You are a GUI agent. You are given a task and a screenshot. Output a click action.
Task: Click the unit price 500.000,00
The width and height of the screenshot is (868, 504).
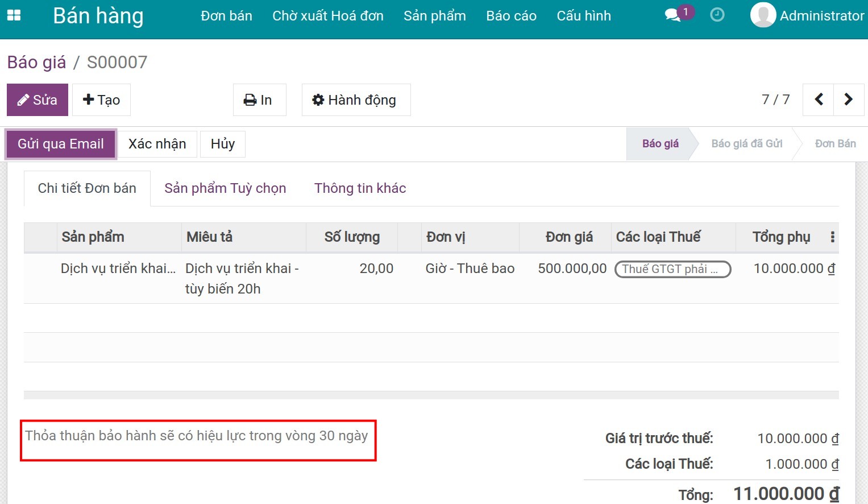point(572,268)
